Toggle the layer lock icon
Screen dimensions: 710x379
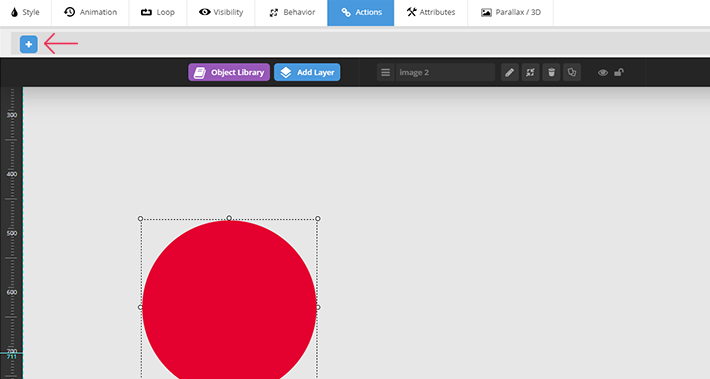[x=619, y=72]
